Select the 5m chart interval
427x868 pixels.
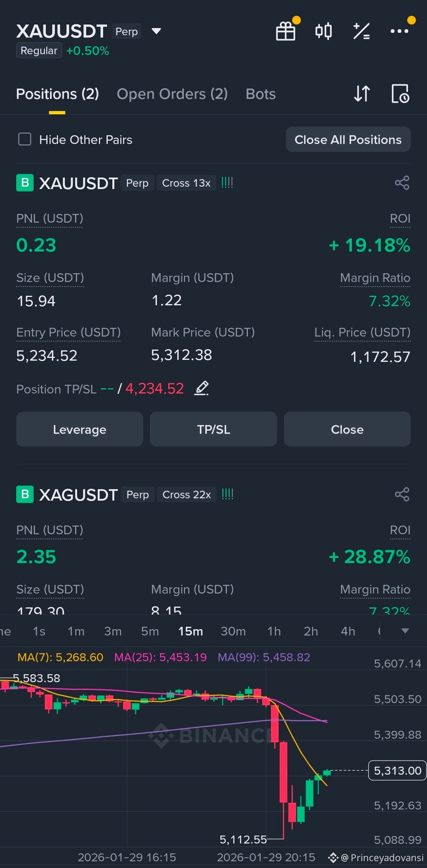[150, 631]
